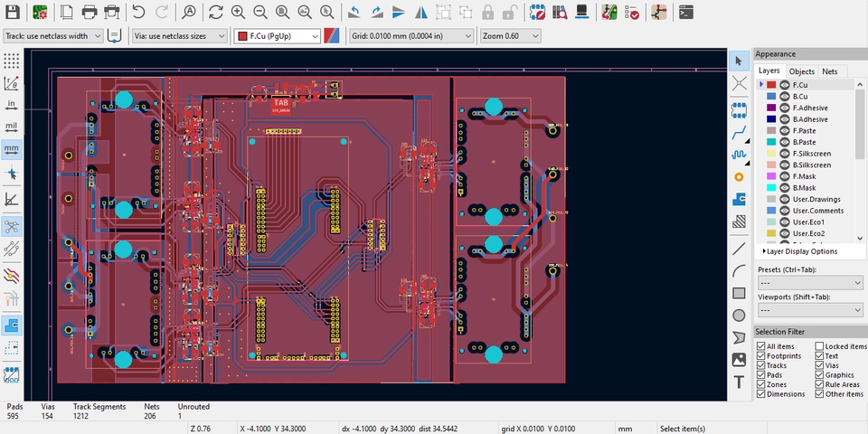
Task: Open Board Setup icon
Action: click(x=40, y=12)
